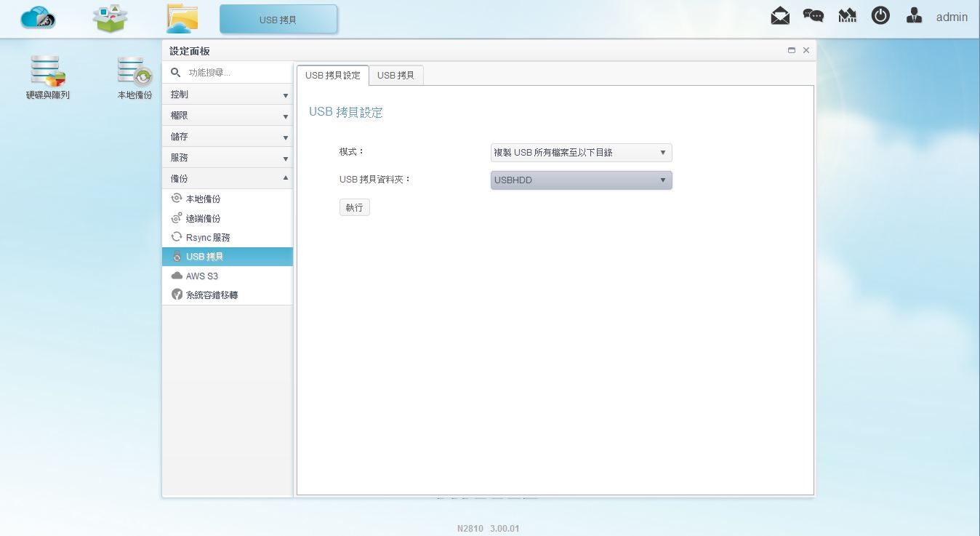Close the 設定面板 window
Viewport: 980px width, 536px height.
[806, 51]
